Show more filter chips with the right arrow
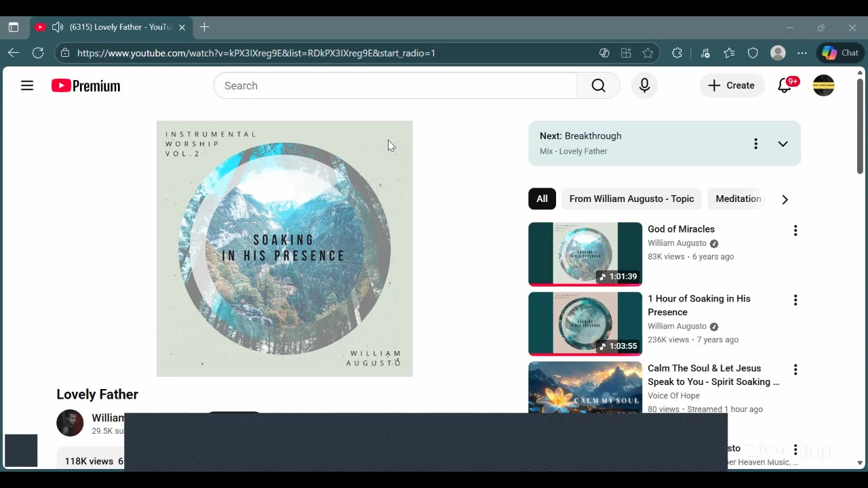 point(785,199)
